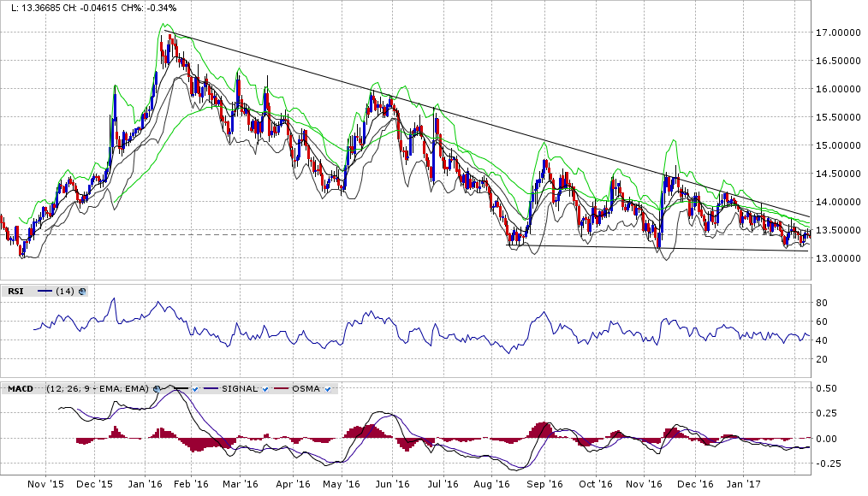The width and height of the screenshot is (868, 496).
Task: Click the RSI indicator label
Action: [x=15, y=292]
